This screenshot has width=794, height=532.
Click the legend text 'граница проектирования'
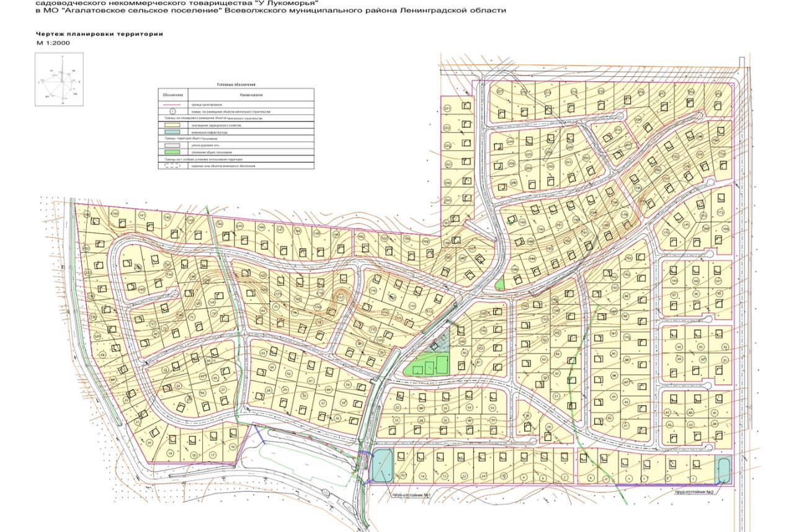207,105
